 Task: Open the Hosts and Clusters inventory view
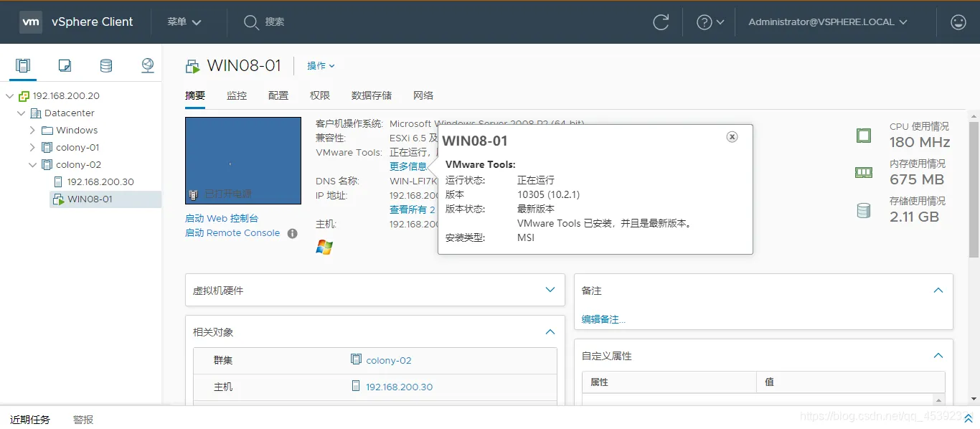tap(23, 66)
